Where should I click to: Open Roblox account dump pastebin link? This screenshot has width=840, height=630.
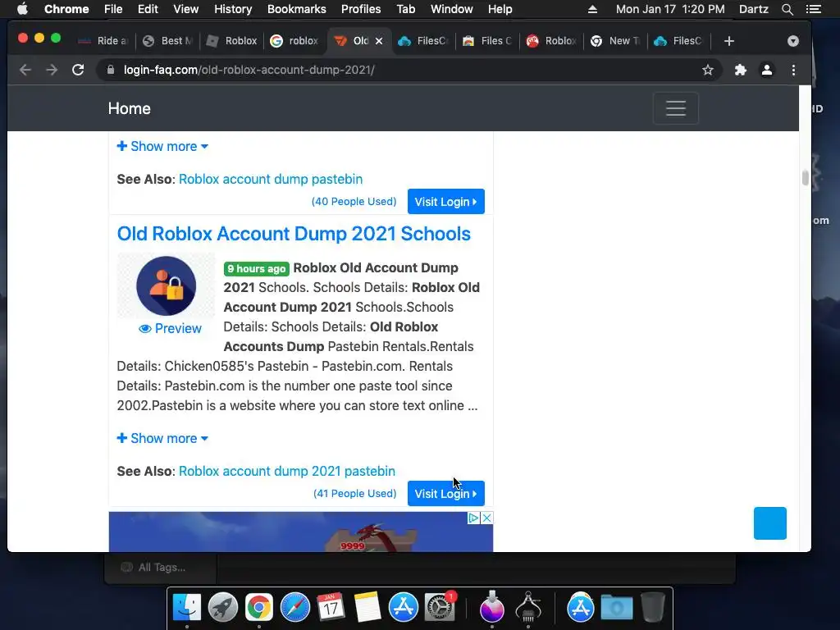point(271,179)
